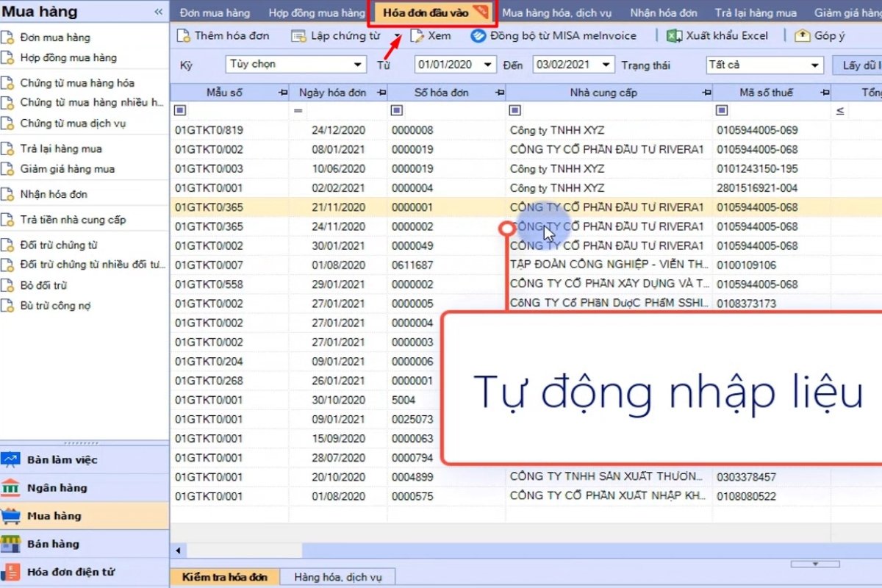The width and height of the screenshot is (882, 588).
Task: Click Số hóa đơn filter input field
Action: click(453, 111)
